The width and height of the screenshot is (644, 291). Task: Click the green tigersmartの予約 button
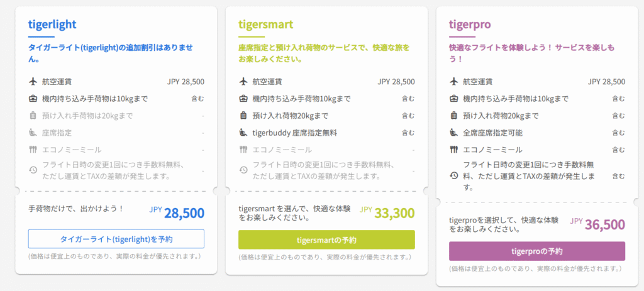point(326,239)
